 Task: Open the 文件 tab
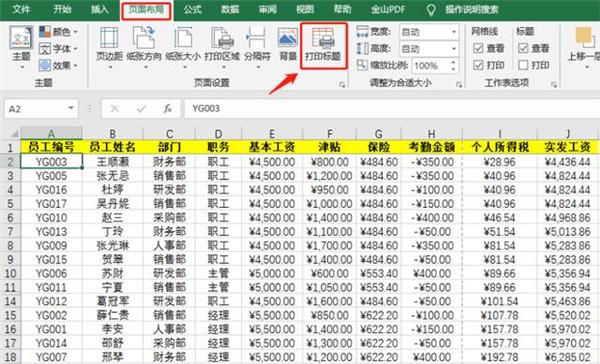[x=21, y=9]
